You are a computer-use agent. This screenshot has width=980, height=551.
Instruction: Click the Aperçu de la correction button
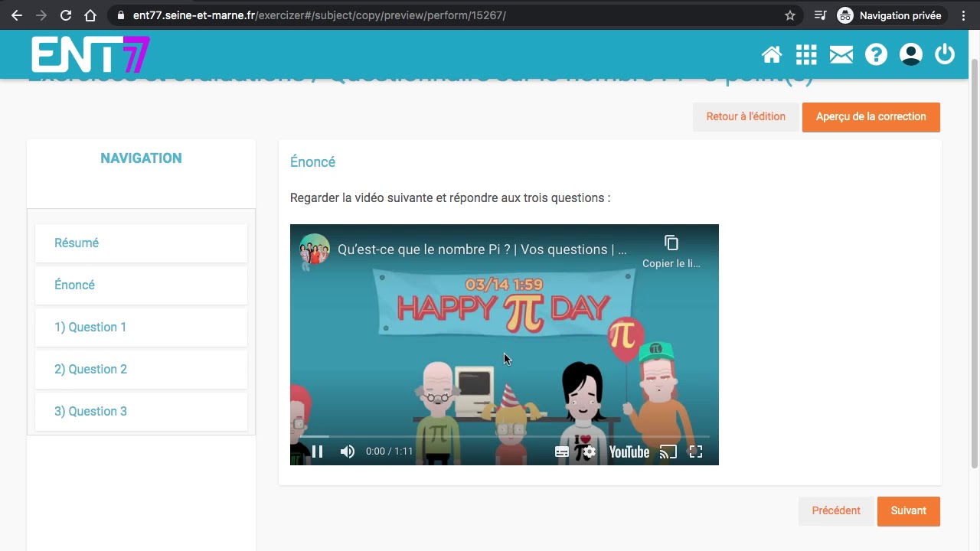point(871,117)
